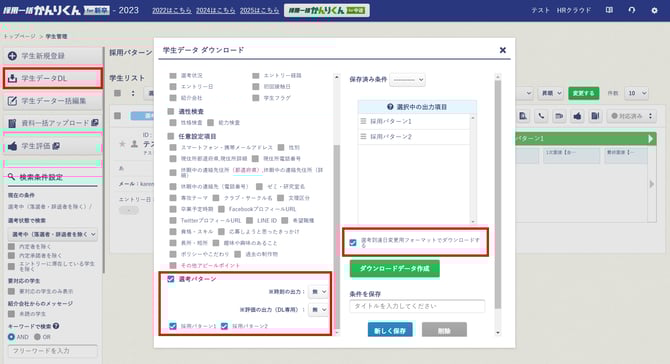
Task: Click the 2025はこちら link
Action: [259, 10]
